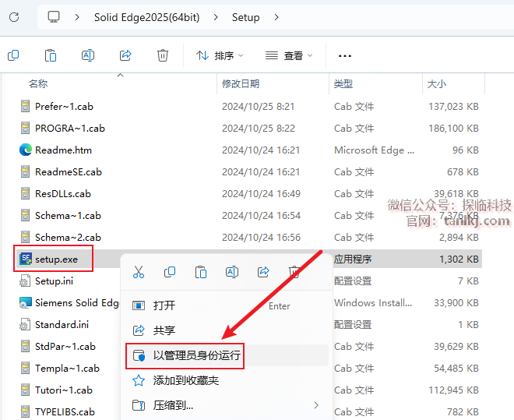This screenshot has height=420, width=514.
Task: Sort by the 修改日期 column header
Action: click(241, 84)
